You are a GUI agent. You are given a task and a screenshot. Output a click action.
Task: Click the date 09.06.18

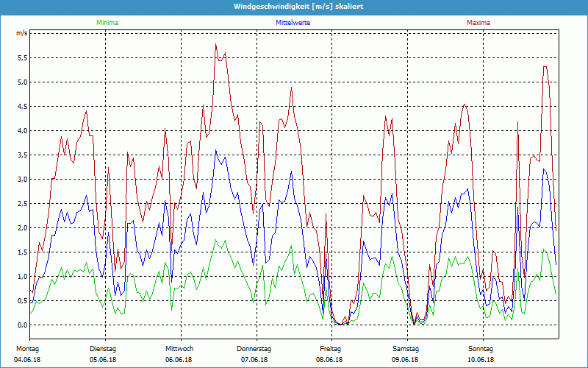pyautogui.click(x=405, y=360)
